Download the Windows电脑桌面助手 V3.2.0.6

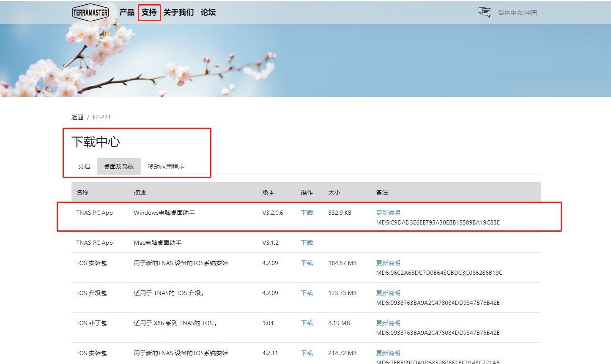tap(307, 213)
